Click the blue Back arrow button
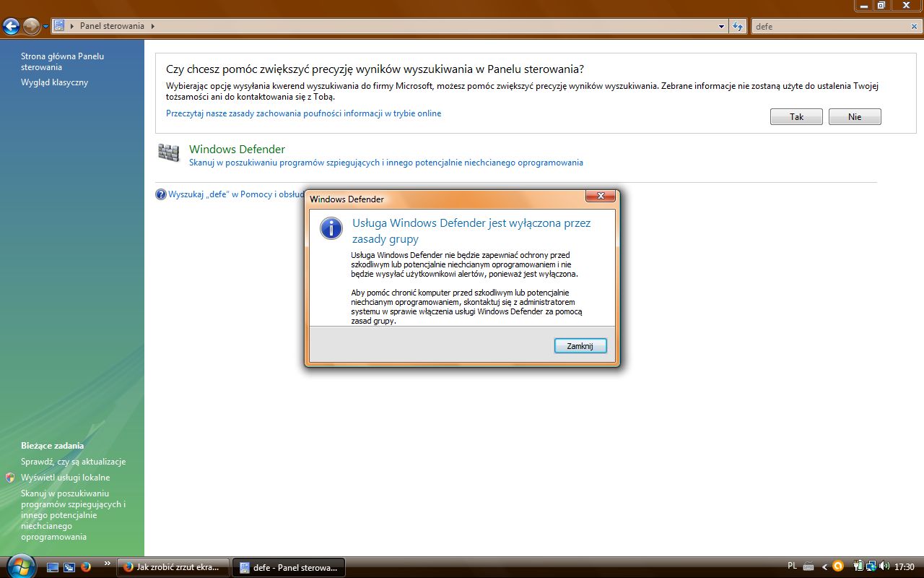 tap(11, 27)
